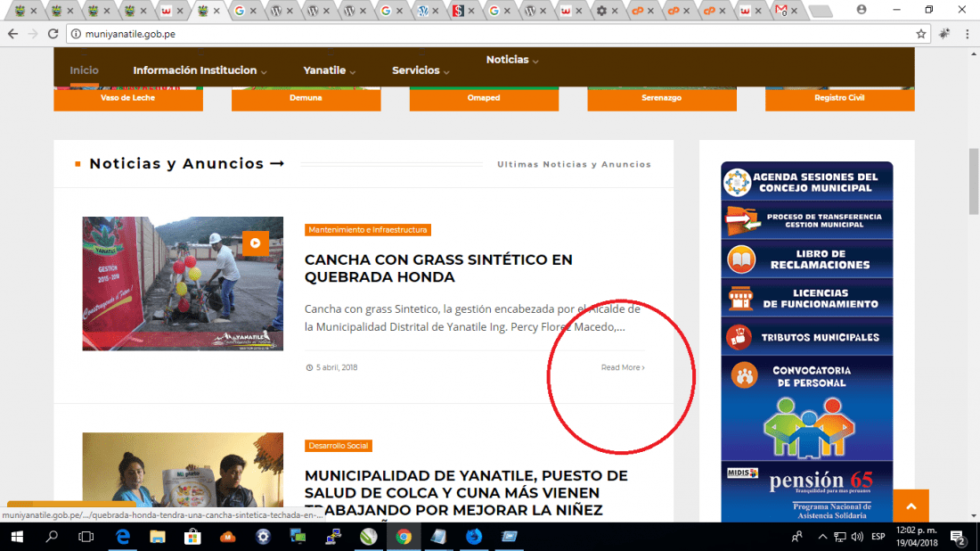Open File Explorer from the taskbar
Screen dimensions: 980x551
pyautogui.click(x=158, y=537)
